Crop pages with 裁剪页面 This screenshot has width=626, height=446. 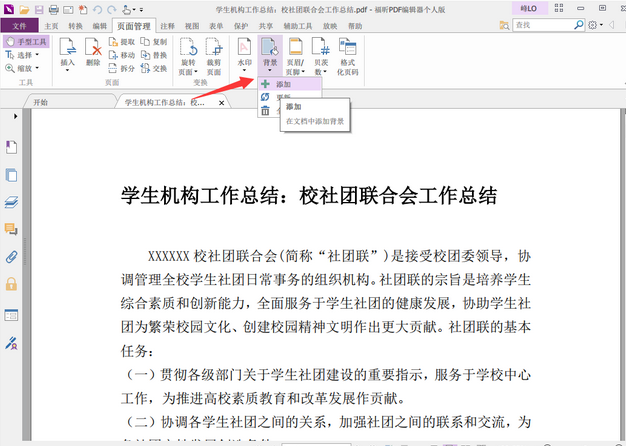click(214, 57)
